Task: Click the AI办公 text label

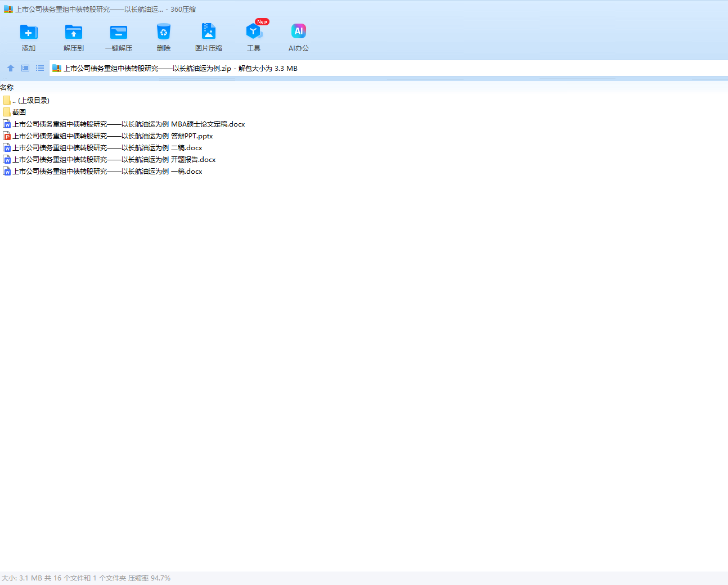Action: [299, 48]
